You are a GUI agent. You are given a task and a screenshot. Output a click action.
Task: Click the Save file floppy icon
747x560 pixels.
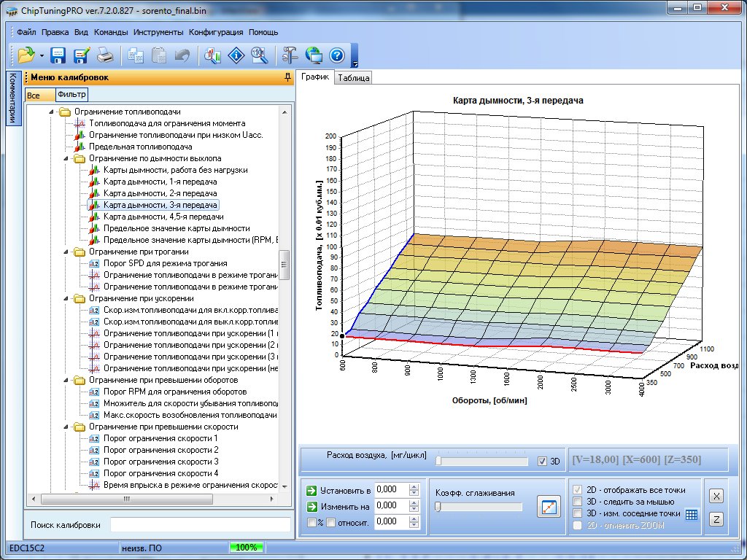point(58,55)
